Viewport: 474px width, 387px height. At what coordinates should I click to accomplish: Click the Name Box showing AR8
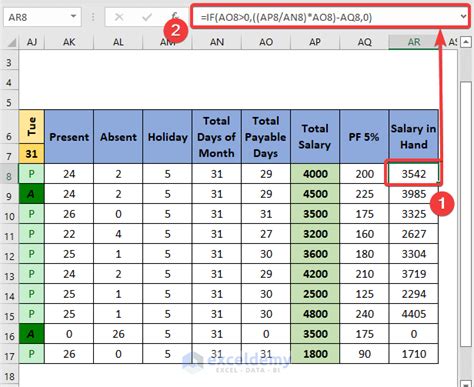pyautogui.click(x=42, y=17)
